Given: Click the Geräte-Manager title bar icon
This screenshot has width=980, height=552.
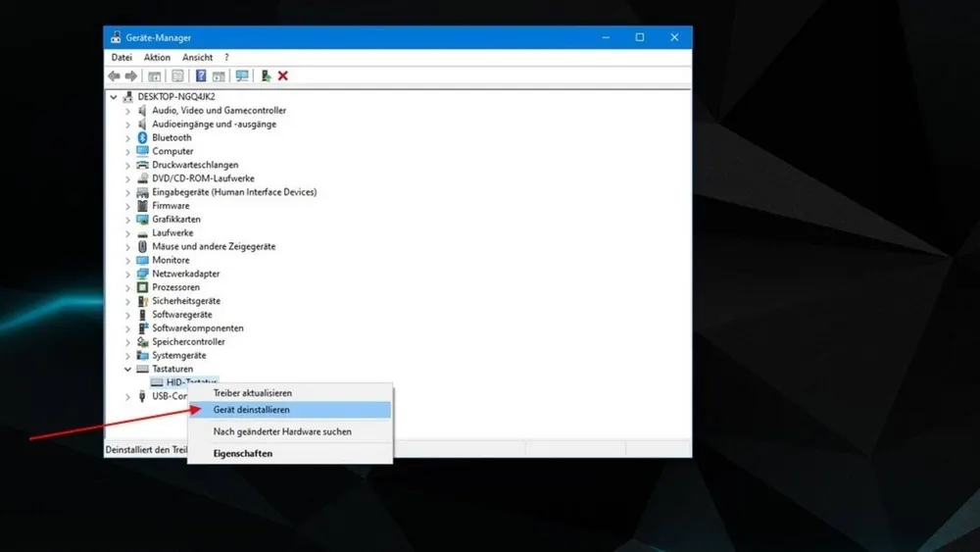Looking at the screenshot, I should click(116, 37).
